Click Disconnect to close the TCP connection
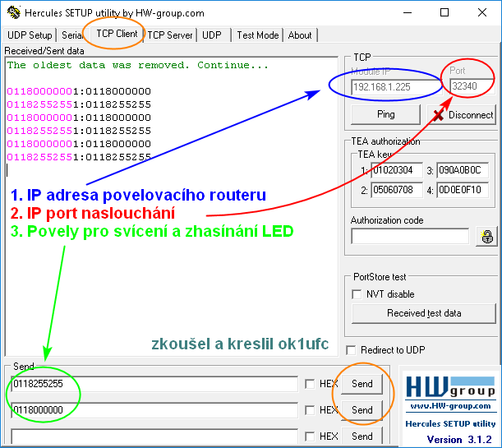 click(x=463, y=115)
